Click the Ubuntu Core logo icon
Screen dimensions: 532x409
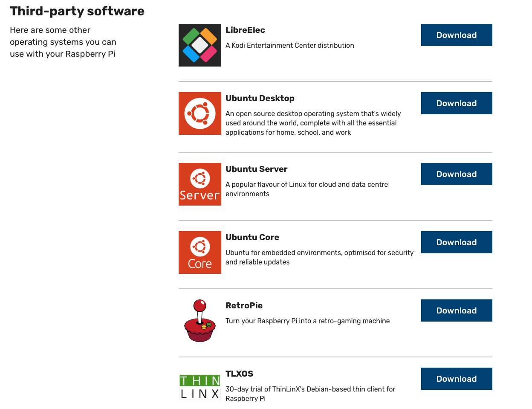(199, 252)
